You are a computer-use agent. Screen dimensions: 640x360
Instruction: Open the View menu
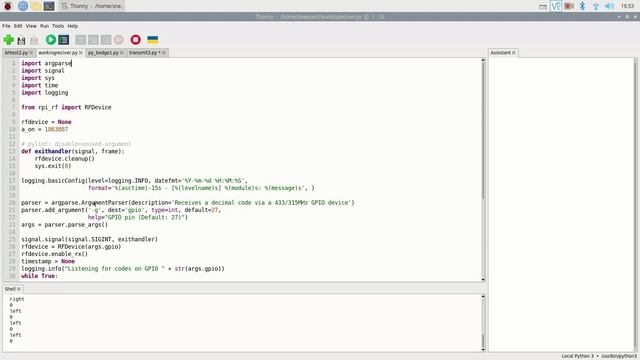(31, 26)
